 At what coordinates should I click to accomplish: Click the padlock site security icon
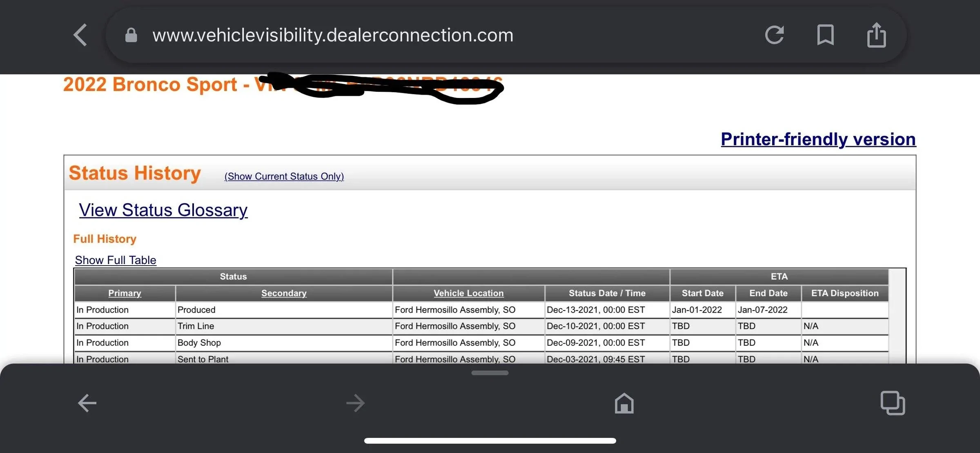131,35
